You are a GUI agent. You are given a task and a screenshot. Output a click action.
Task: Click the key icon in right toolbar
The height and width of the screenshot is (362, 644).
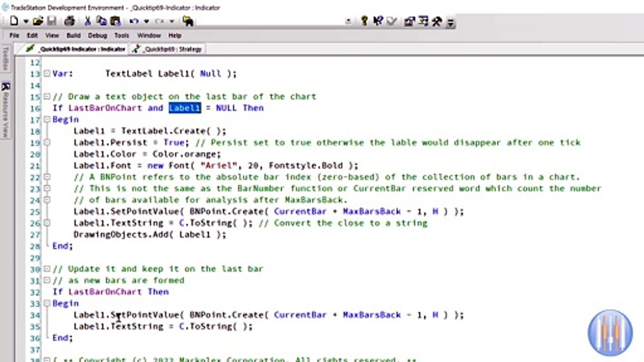(364, 21)
